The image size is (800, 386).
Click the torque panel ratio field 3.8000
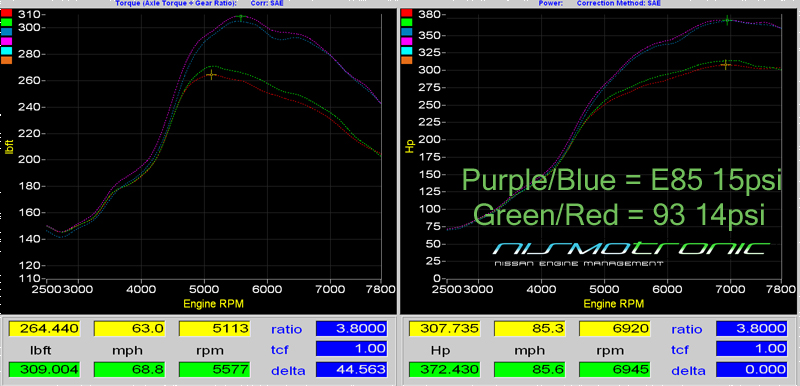pyautogui.click(x=351, y=328)
